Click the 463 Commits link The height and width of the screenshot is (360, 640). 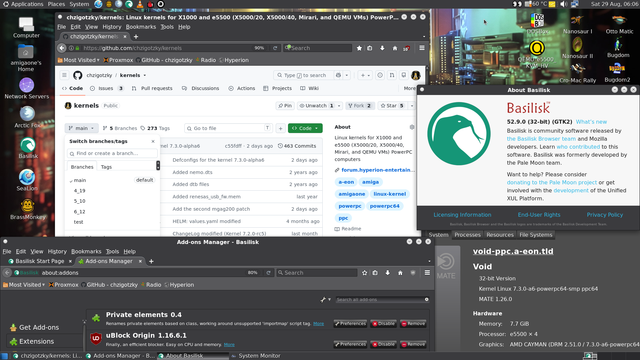[297, 146]
